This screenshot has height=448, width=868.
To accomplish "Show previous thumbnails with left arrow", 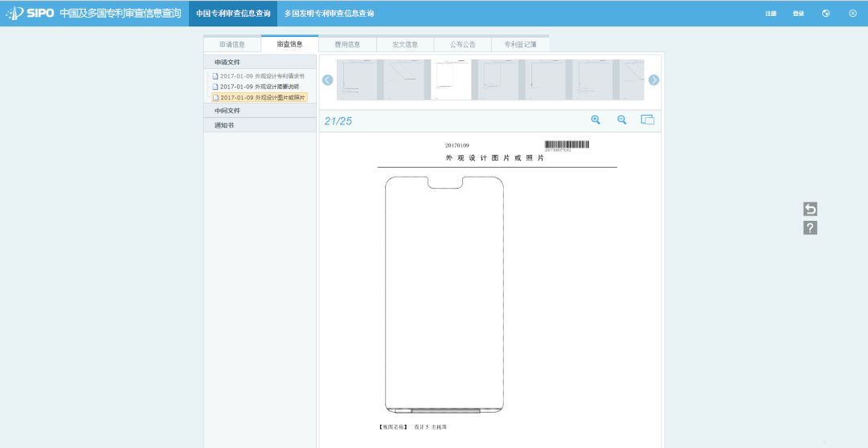I will tap(328, 80).
